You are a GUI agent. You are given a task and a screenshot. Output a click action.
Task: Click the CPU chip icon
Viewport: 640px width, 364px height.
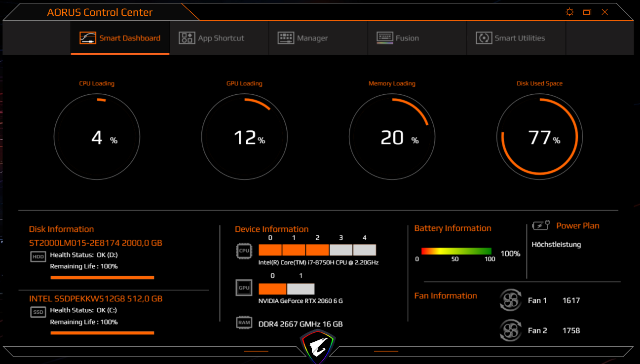click(244, 251)
